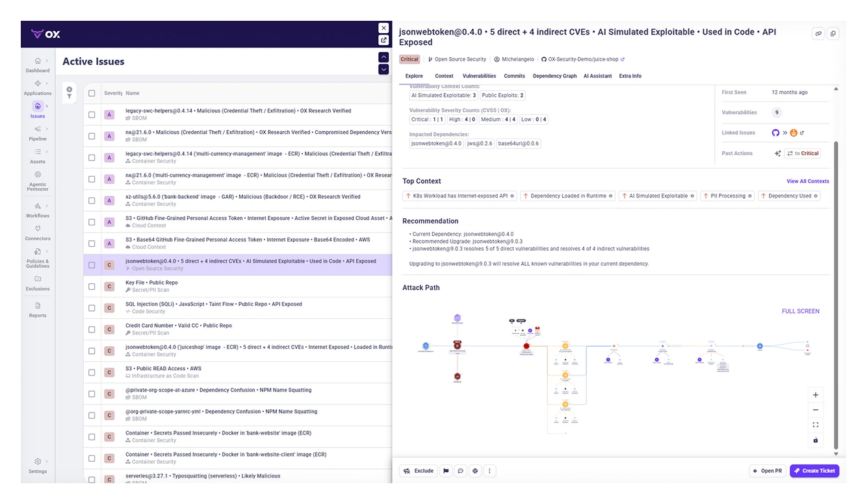Select checkbox for nx@21.6.0 SBOM issue
The image size is (867, 504).
point(92,136)
